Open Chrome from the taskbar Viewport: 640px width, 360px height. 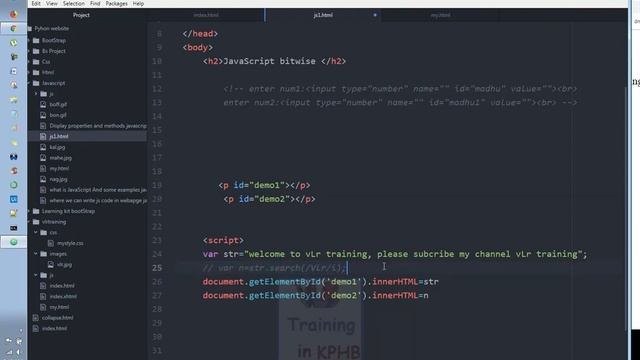click(13, 29)
